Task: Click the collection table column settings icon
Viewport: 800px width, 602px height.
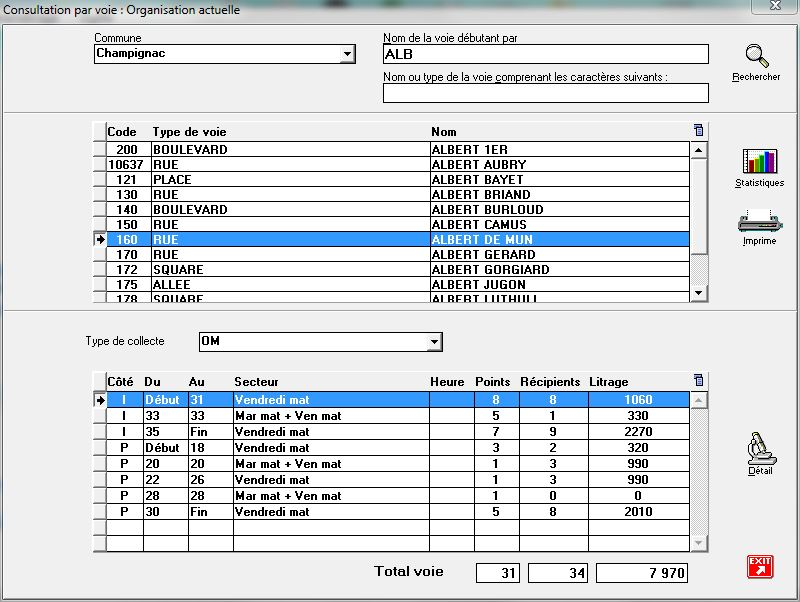Action: point(698,380)
